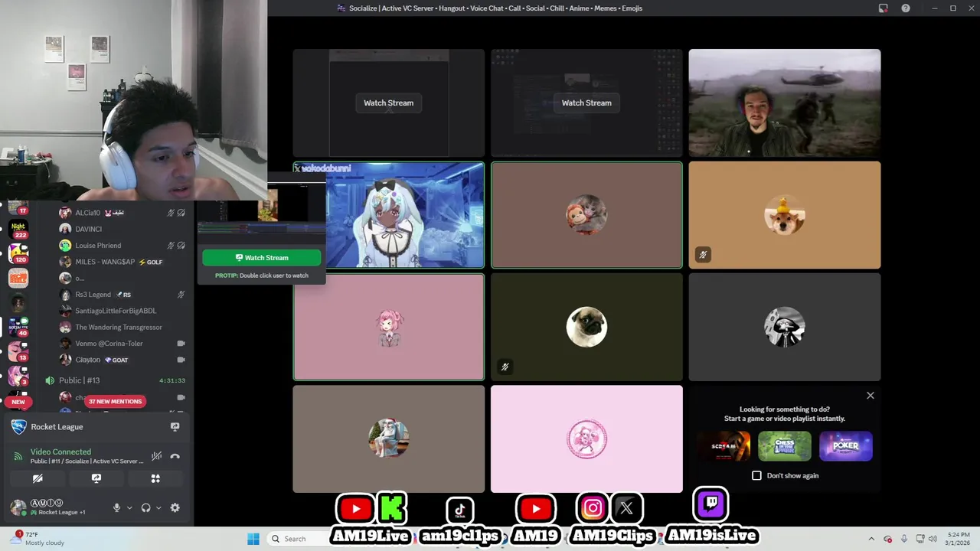Open the server icon with 3 badge
Screen dimensions: 980x551
(18, 376)
